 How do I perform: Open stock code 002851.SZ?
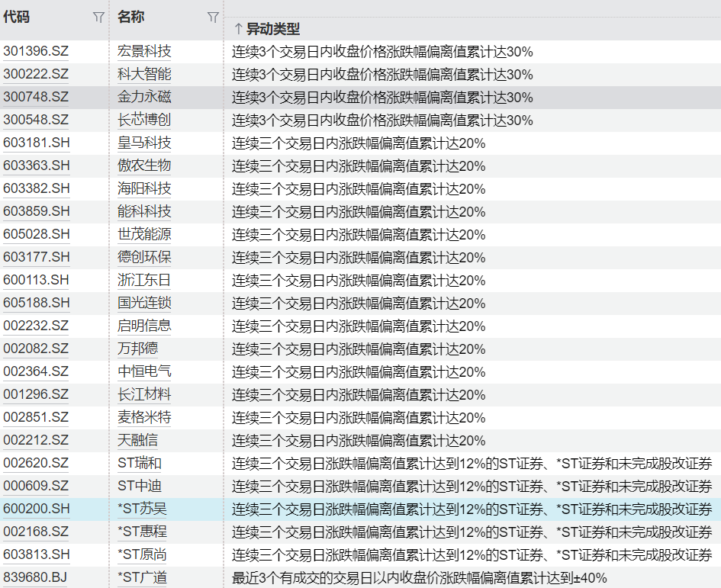(36, 417)
